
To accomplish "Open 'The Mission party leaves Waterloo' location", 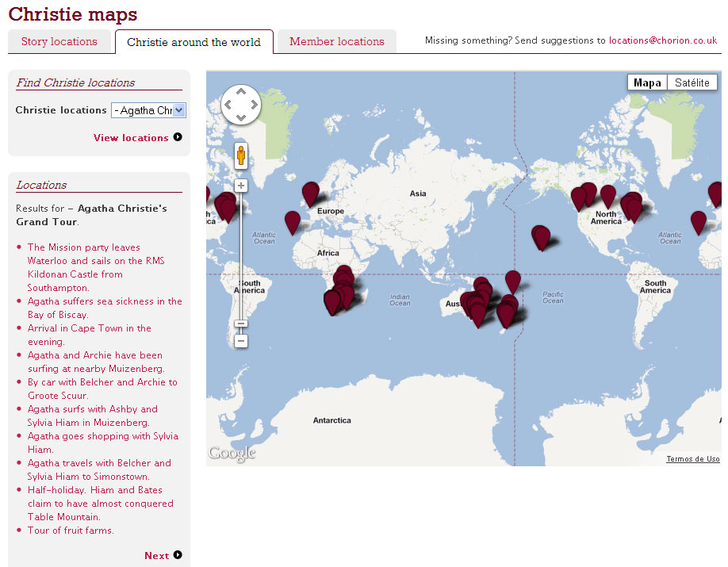I will pos(96,267).
